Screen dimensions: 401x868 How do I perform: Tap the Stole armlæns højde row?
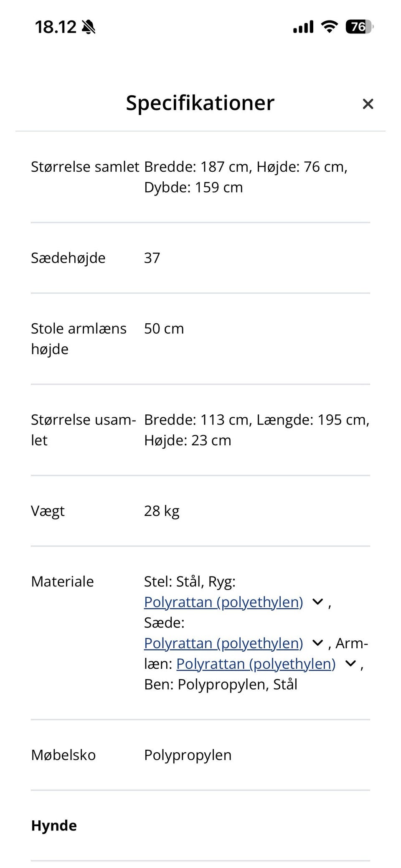point(79,338)
